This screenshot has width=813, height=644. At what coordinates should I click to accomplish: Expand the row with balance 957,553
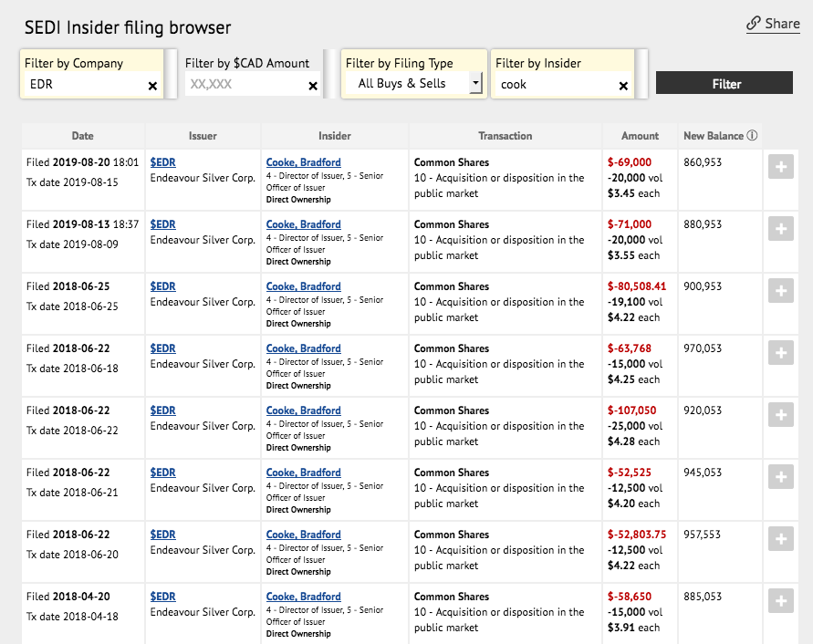pyautogui.click(x=780, y=539)
